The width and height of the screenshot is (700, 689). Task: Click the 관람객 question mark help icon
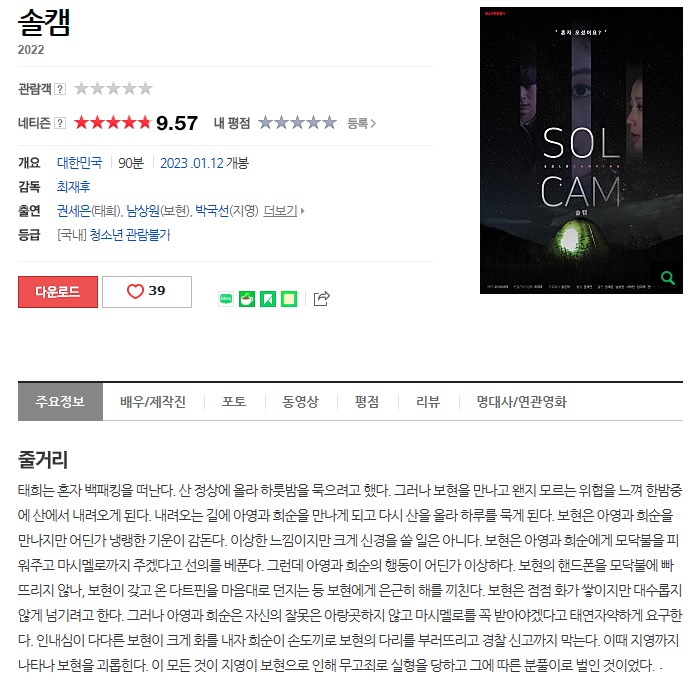click(60, 89)
